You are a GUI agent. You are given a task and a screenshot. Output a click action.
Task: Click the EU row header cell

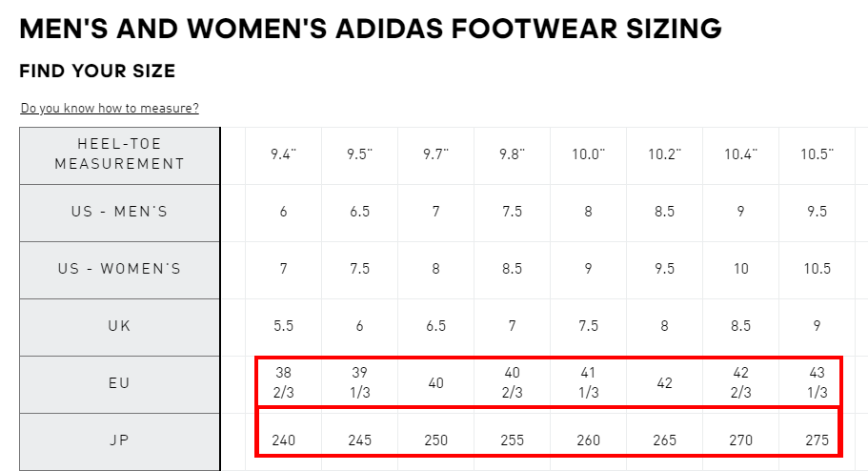pos(119,383)
